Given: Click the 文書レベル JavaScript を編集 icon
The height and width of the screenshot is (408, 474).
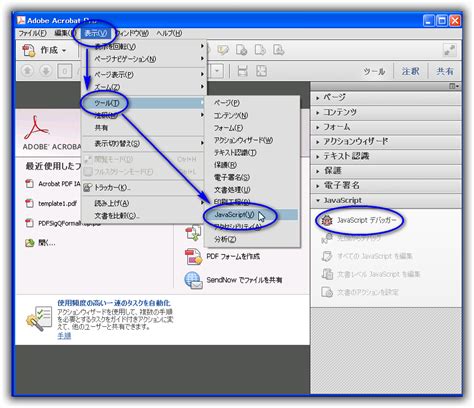Looking at the screenshot, I should pyautogui.click(x=327, y=274).
